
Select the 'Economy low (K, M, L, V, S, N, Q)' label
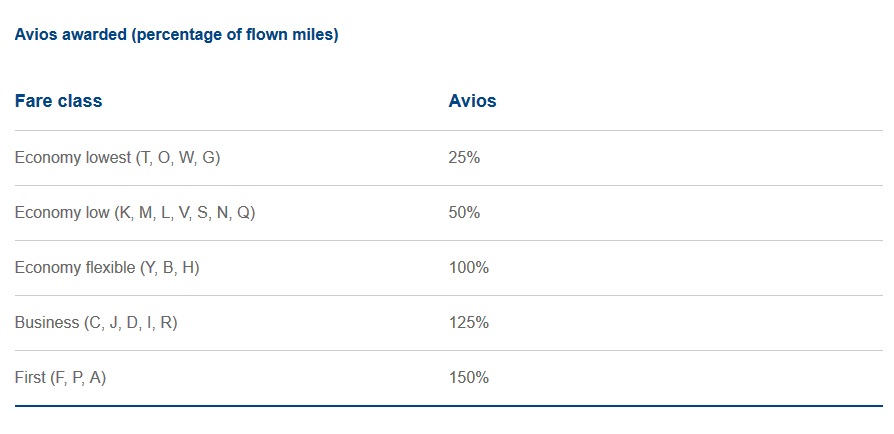tap(135, 213)
